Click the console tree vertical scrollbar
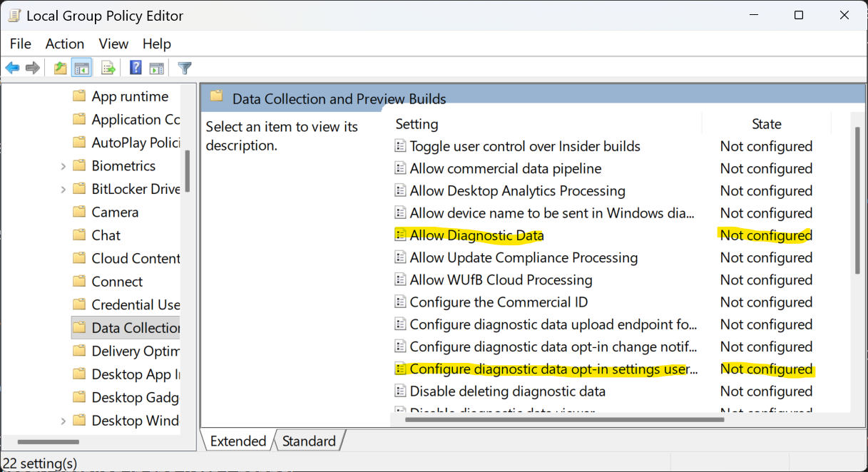The width and height of the screenshot is (868, 472). pos(188,171)
